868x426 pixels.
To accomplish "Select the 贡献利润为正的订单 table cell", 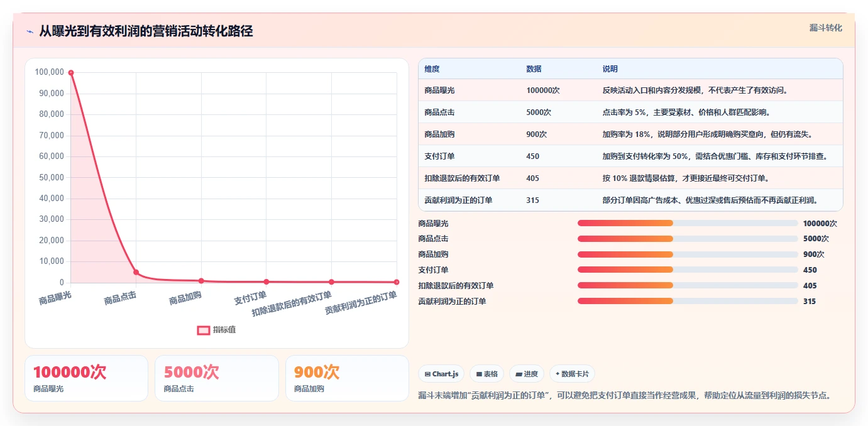I will [470, 200].
